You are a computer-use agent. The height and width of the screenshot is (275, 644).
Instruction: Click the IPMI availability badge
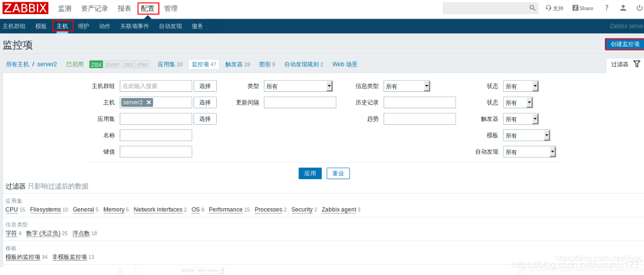[142, 65]
